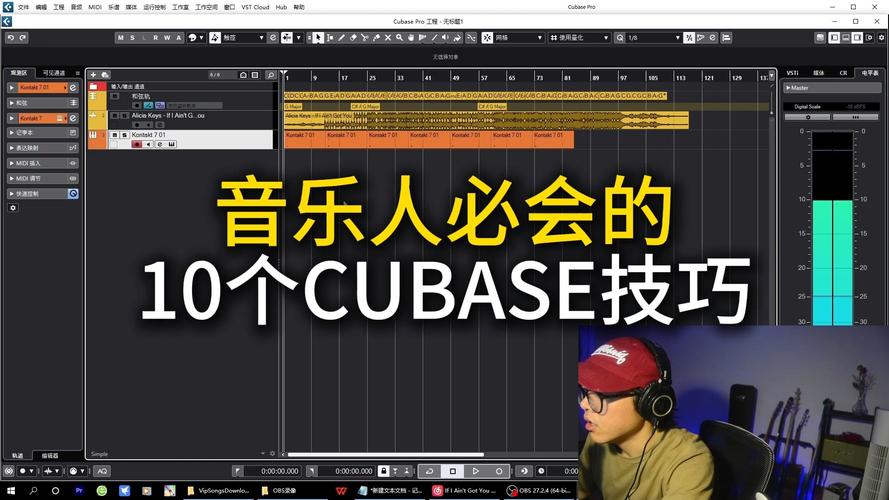Select the Alicia Keys audio track
This screenshot has width=889, height=500.
point(181,120)
